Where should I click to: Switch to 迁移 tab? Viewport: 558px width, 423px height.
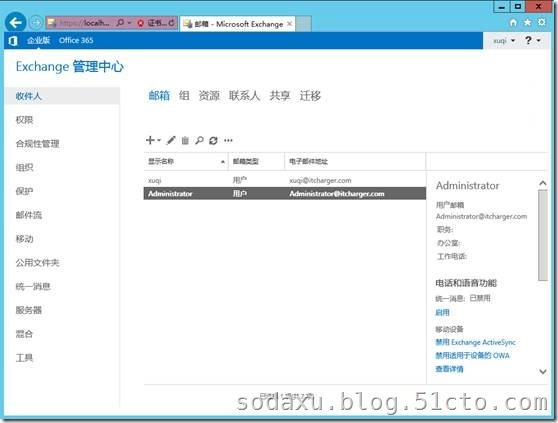coord(310,96)
